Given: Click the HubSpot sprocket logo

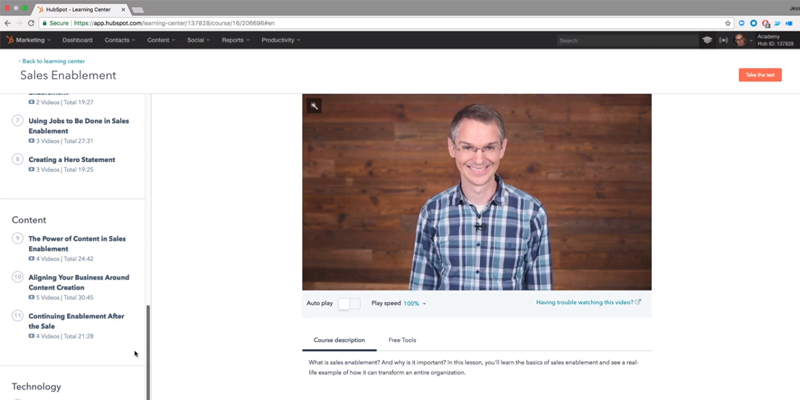Looking at the screenshot, I should (9, 40).
